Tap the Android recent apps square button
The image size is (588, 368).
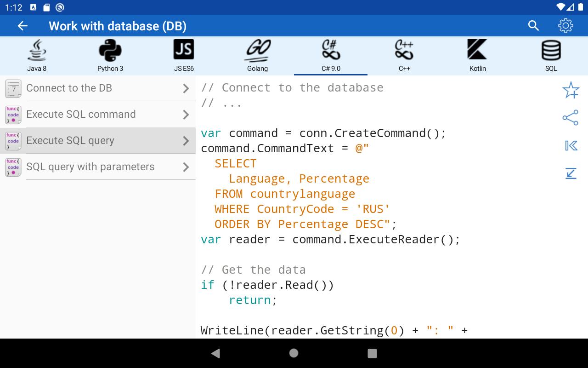[373, 353]
